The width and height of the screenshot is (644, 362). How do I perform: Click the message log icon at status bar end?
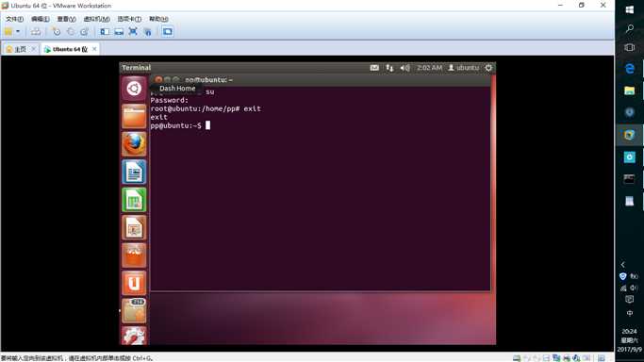[x=601, y=358]
